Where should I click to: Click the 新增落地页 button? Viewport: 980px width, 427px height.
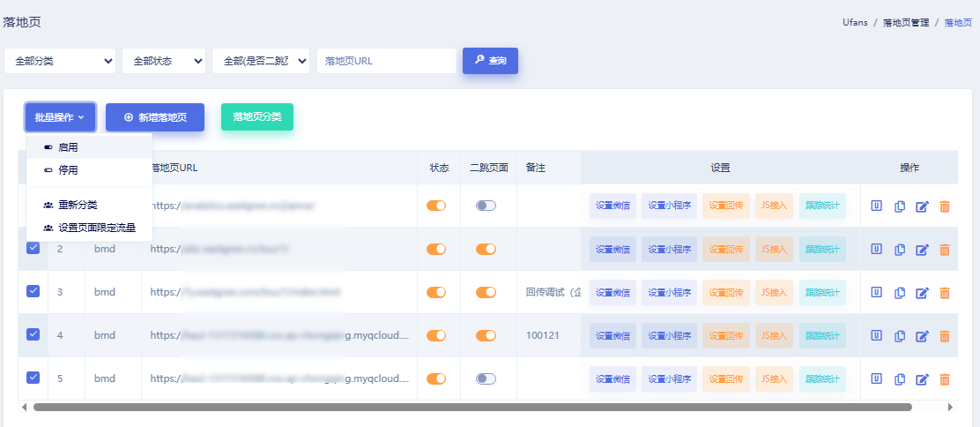coord(155,117)
